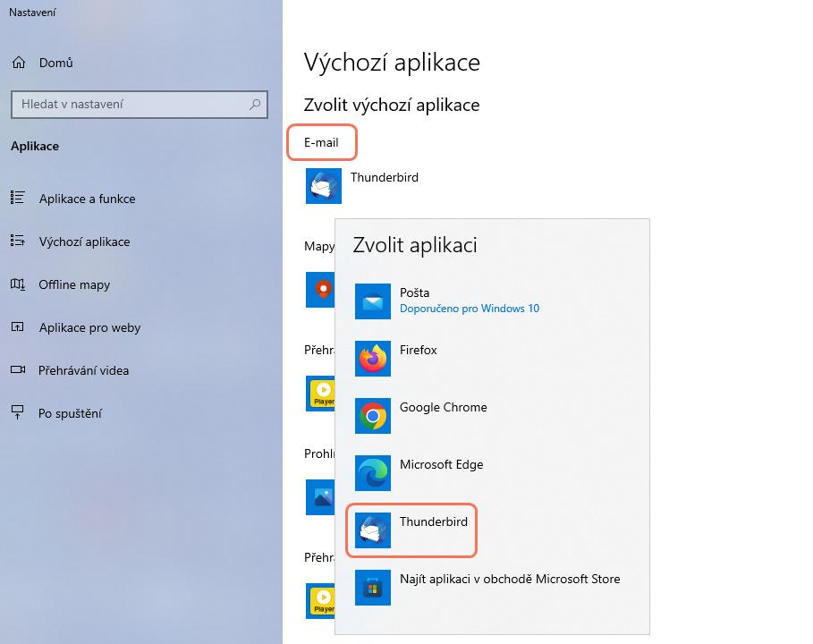This screenshot has height=644, width=813.
Task: Click the Hledat v nastavení search field
Action: pos(140,105)
